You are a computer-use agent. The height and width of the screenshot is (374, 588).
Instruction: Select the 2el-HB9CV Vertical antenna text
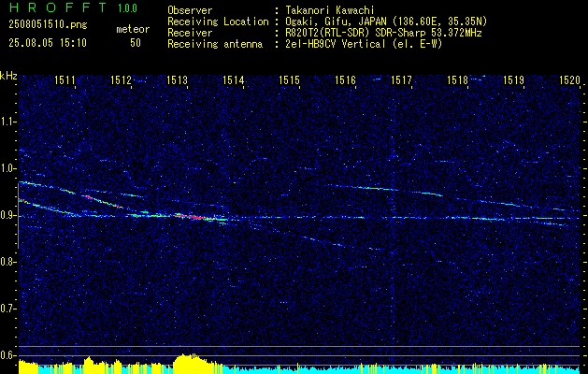[x=364, y=44]
